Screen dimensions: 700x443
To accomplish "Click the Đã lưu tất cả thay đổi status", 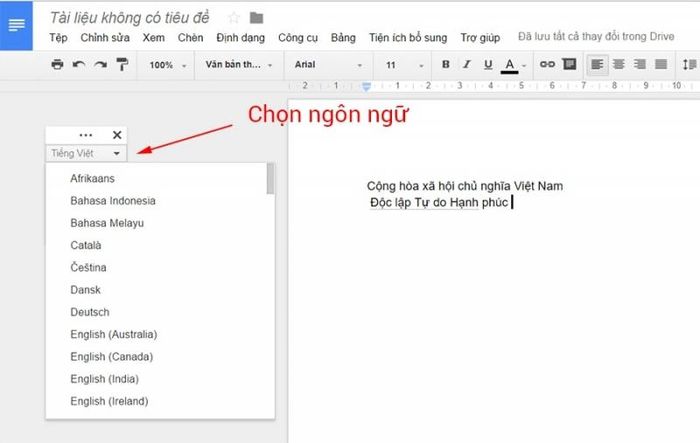I will (x=596, y=37).
